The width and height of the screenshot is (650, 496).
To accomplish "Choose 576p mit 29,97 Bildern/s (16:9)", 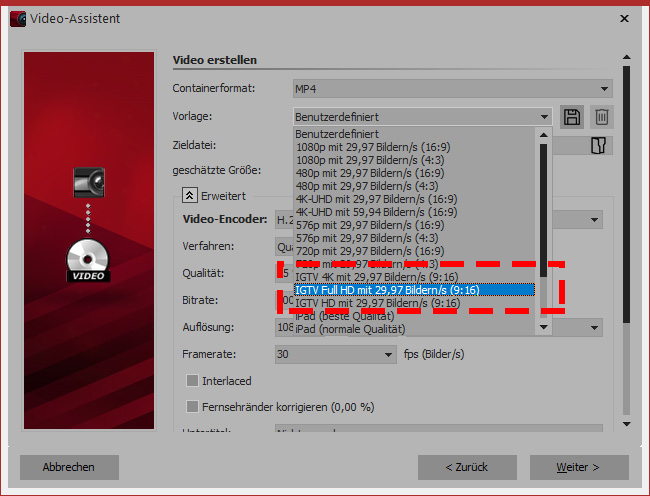I will point(415,225).
